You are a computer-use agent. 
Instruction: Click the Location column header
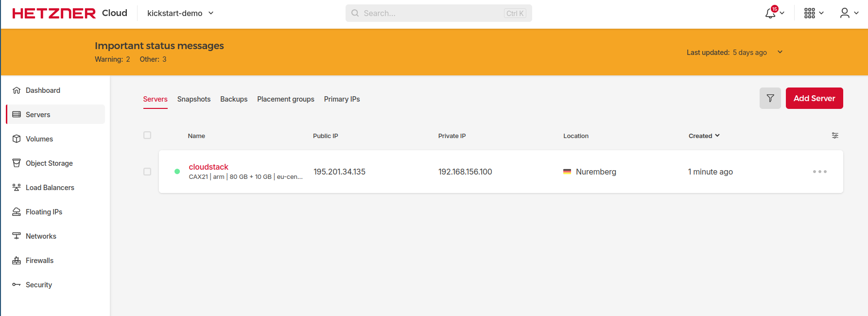[x=576, y=136]
